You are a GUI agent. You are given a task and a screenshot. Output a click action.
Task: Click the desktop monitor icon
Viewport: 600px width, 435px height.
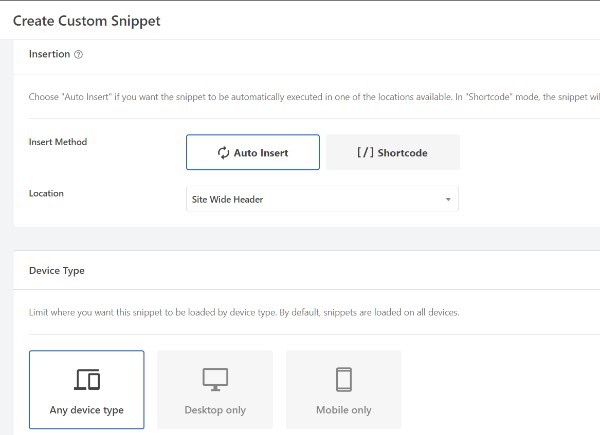click(215, 379)
